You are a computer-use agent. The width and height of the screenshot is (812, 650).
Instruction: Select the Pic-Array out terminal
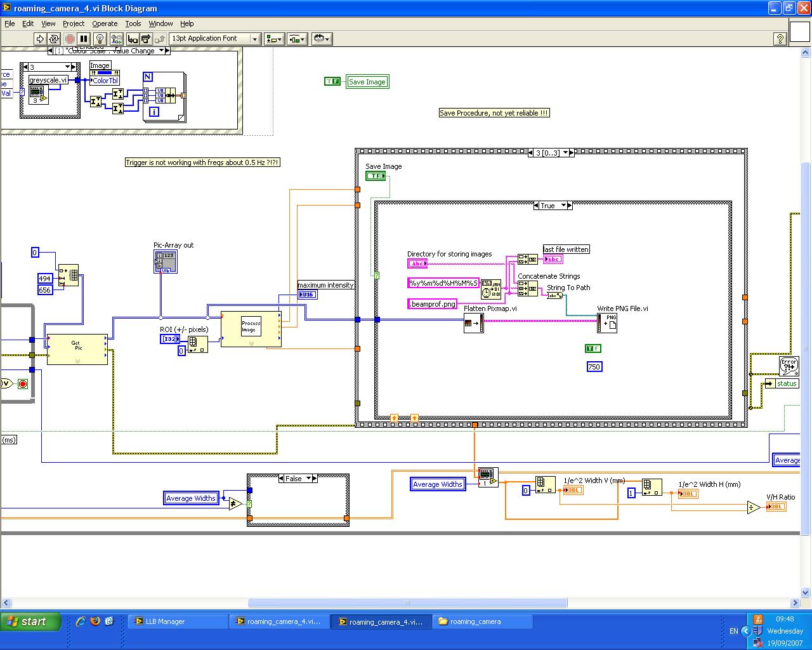(166, 262)
